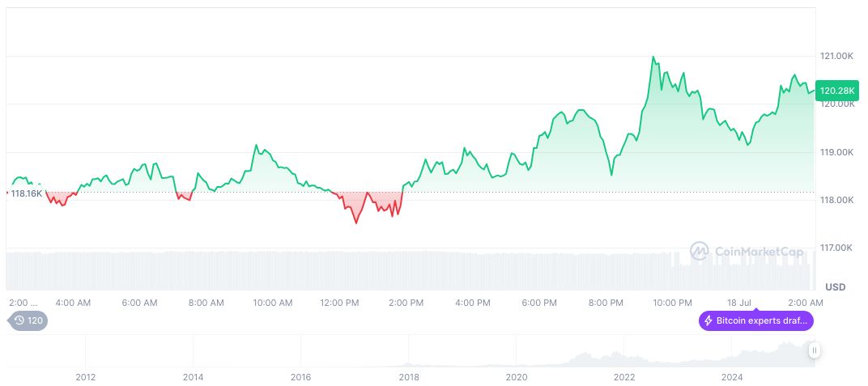Click the 121.00K price axis label
This screenshot has height=386, width=868.
coord(837,56)
